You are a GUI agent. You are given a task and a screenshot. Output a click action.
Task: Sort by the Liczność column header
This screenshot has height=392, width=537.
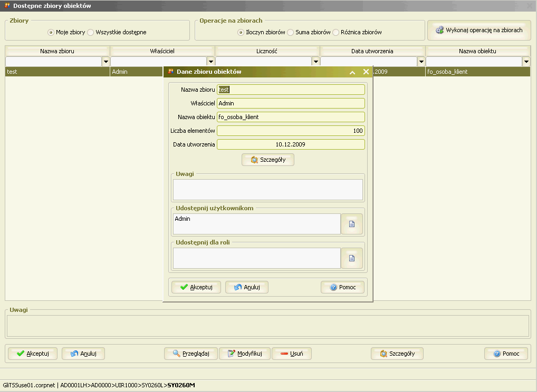tap(267, 51)
